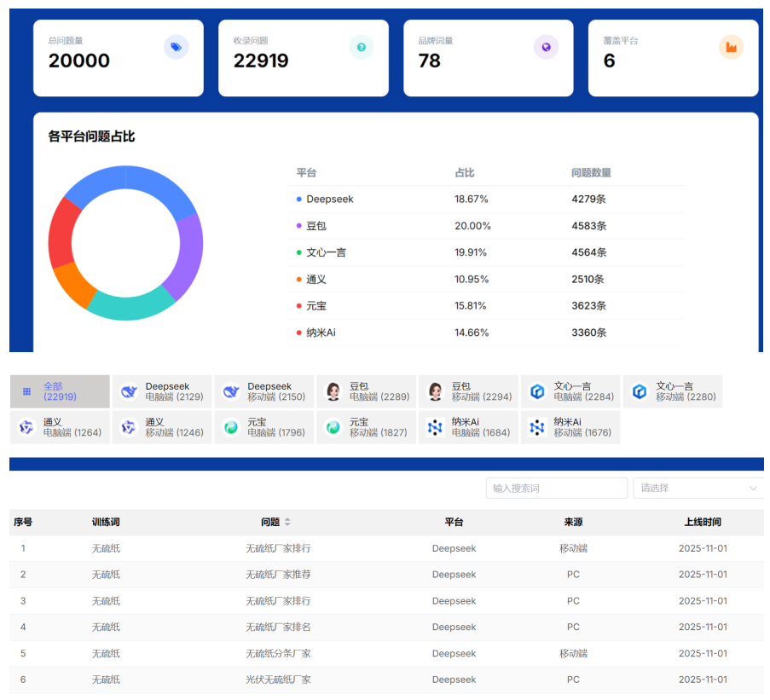Viewport: 770px width, 700px height.
Task: Click the Deepseek whale icon for 电脑端
Action: pos(130,391)
